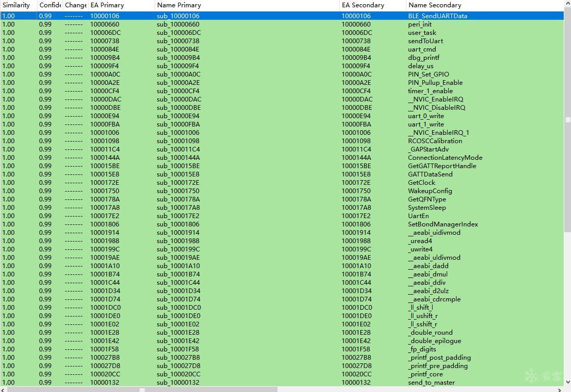The image size is (571, 392).
Task: Click __aeabi_uldivmod secondary name
Action: pyautogui.click(x=434, y=258)
